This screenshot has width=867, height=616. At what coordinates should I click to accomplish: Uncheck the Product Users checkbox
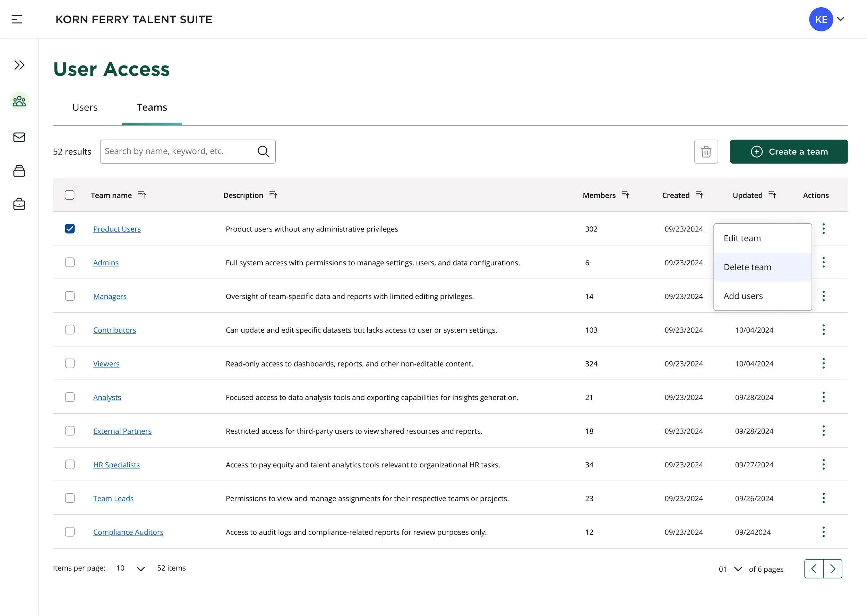click(x=70, y=229)
